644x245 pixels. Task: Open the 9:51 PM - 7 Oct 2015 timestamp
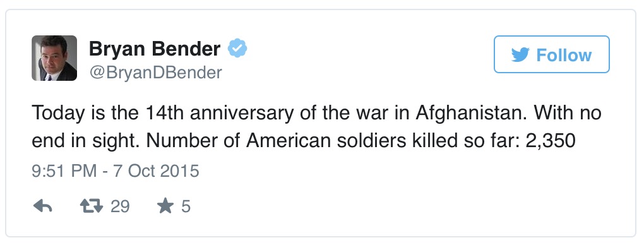point(116,171)
